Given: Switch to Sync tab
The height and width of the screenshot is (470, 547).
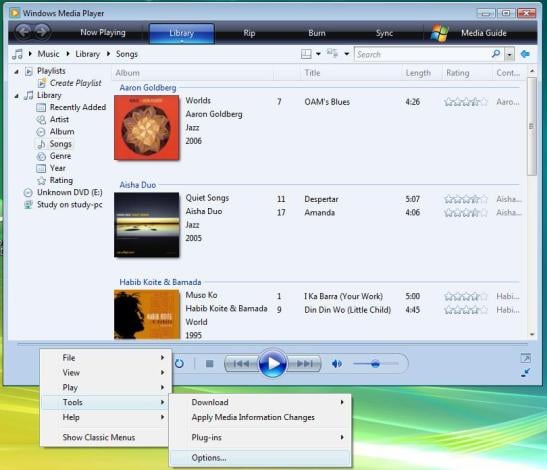Looking at the screenshot, I should (384, 33).
